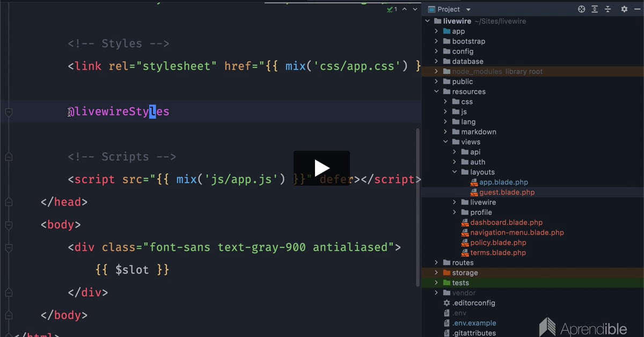Expand the routes folder
This screenshot has height=337, width=644.
pyautogui.click(x=436, y=263)
